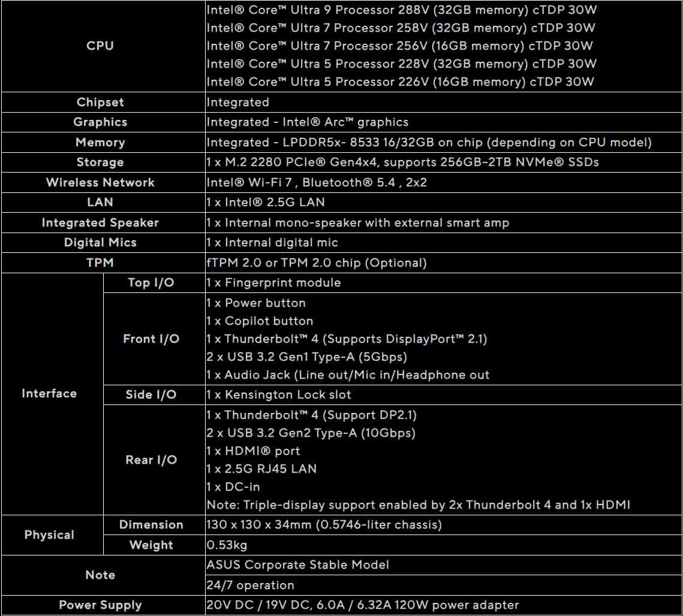This screenshot has height=616, width=683.
Task: Select the 'Graphics' label
Action: tap(100, 122)
